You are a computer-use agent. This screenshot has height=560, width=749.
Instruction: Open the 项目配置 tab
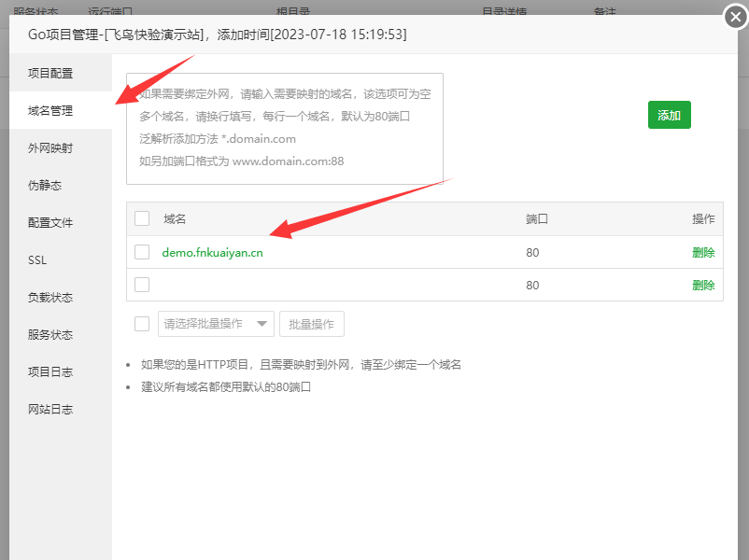[50, 73]
